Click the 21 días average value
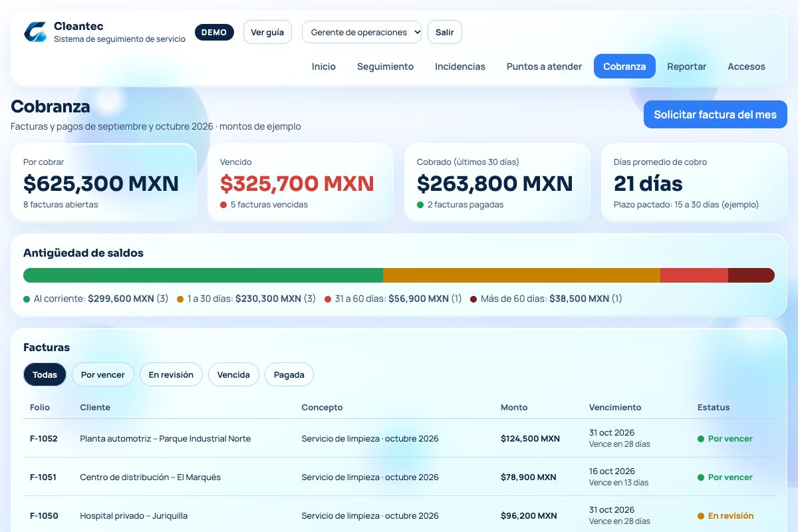Screen dimensions: 798x532 tap(648, 183)
